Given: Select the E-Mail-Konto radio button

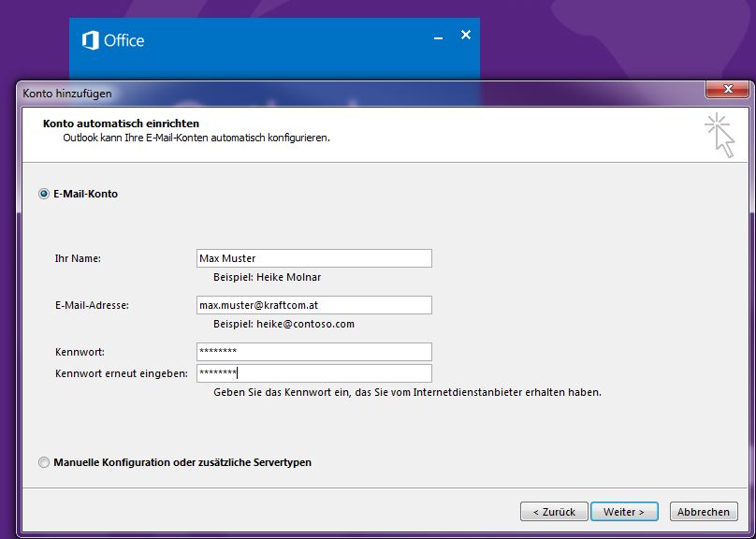Looking at the screenshot, I should pos(44,194).
